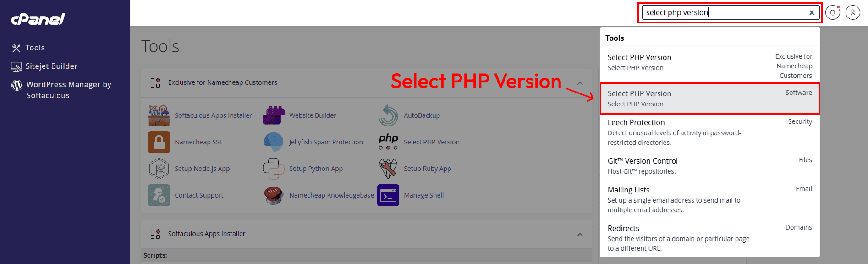Clear the search field using the X
Image resolution: width=868 pixels, height=264 pixels.
811,12
